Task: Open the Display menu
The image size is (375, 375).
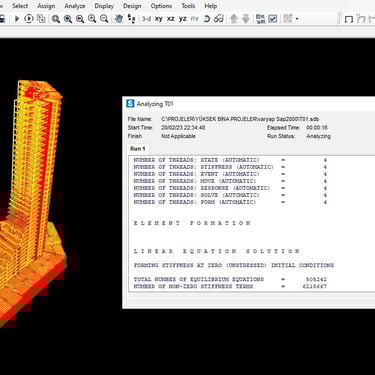Action: [104, 6]
